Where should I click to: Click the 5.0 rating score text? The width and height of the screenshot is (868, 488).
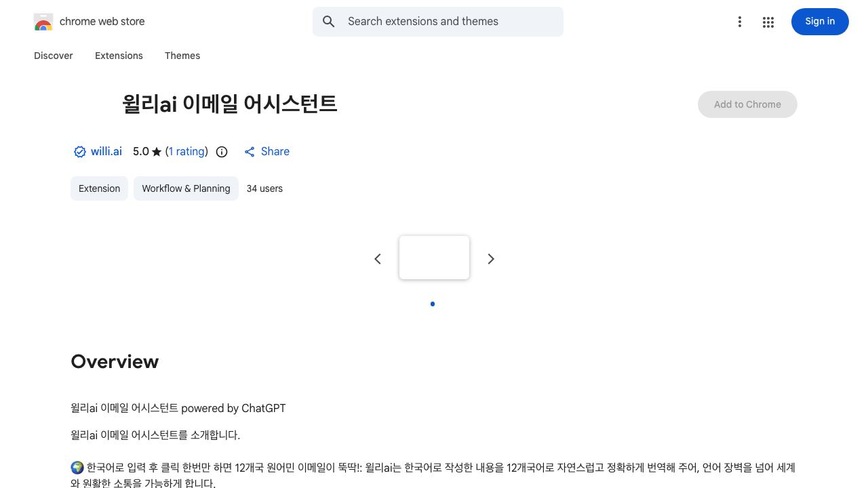pyautogui.click(x=140, y=152)
